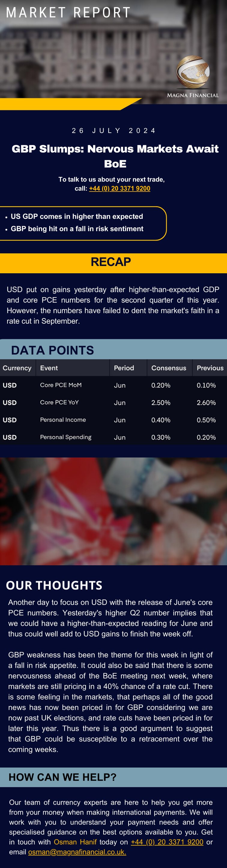This screenshot has height=868, width=227.
Task: Click the Currency column header
Action: (17, 368)
